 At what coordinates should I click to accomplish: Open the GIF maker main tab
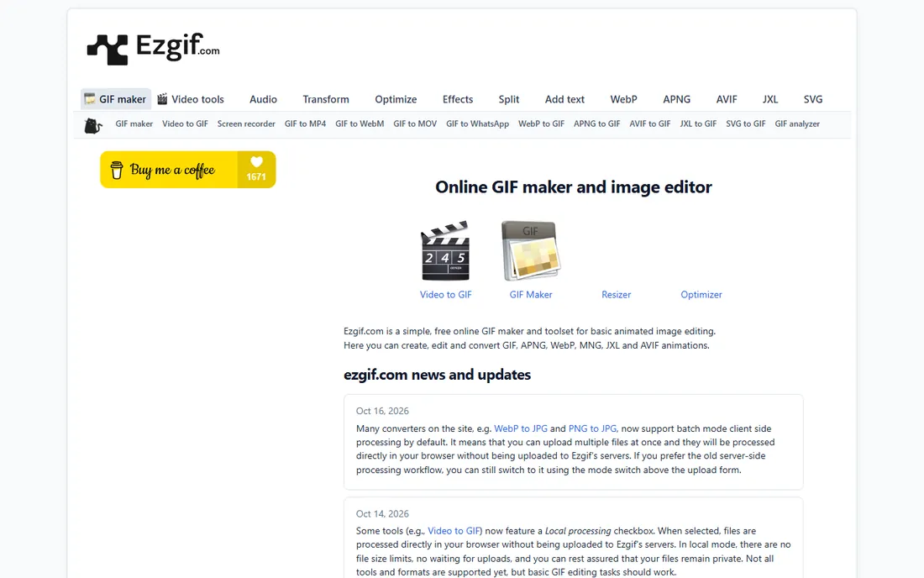116,99
